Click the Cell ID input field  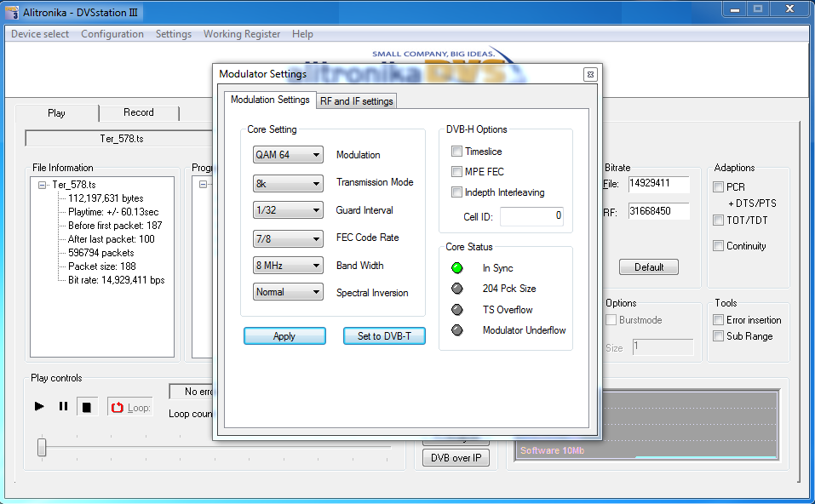click(x=531, y=216)
